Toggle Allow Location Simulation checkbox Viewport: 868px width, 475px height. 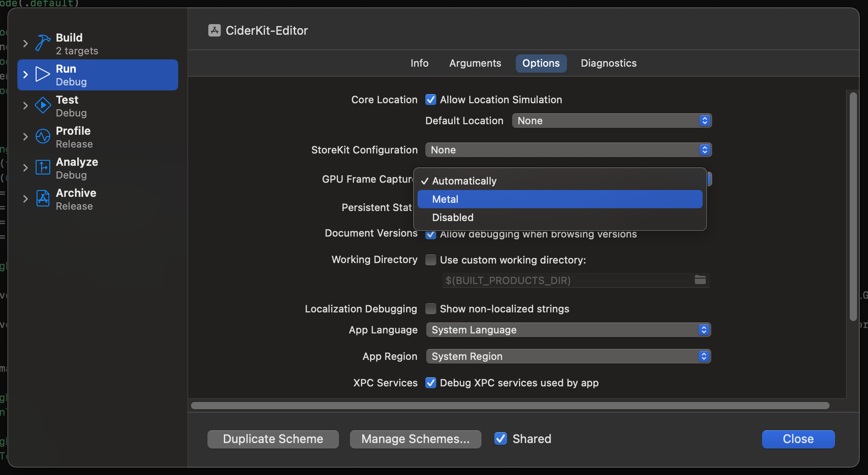point(431,100)
